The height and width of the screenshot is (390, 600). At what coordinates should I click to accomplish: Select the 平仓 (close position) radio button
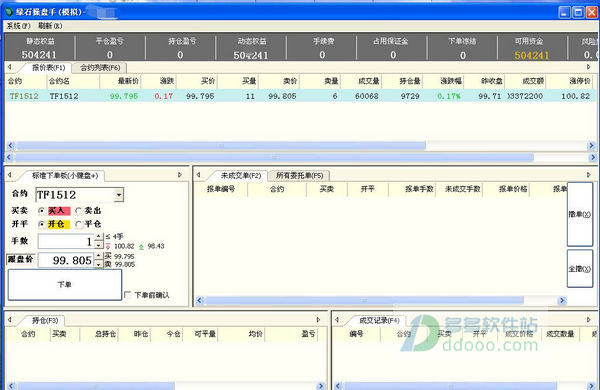[x=79, y=224]
